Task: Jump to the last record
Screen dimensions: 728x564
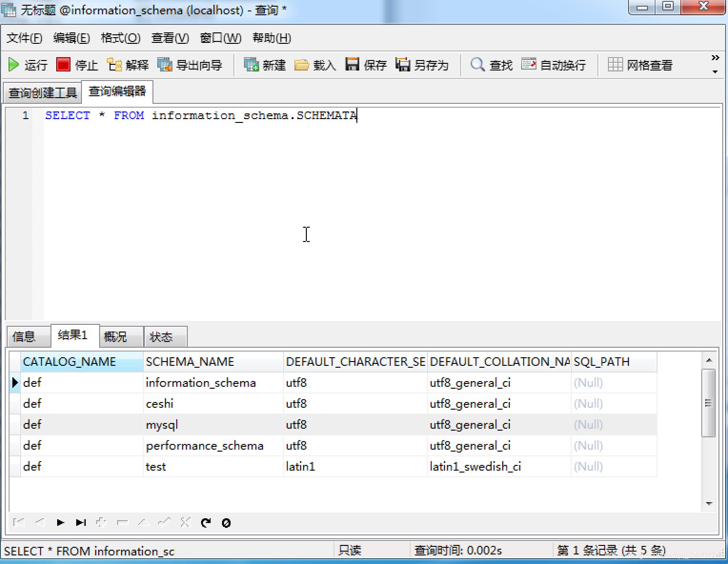Action: click(81, 523)
